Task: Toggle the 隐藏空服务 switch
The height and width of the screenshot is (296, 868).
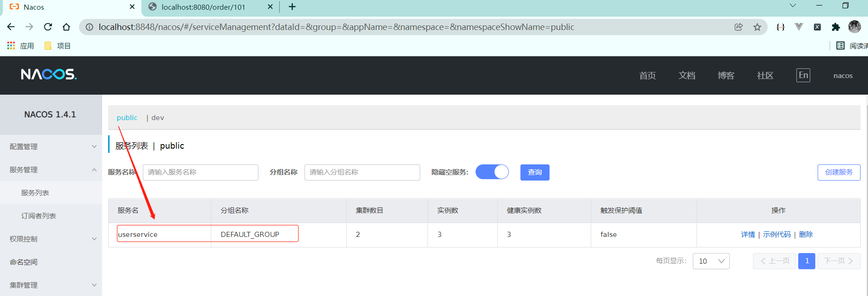Action: coord(492,172)
